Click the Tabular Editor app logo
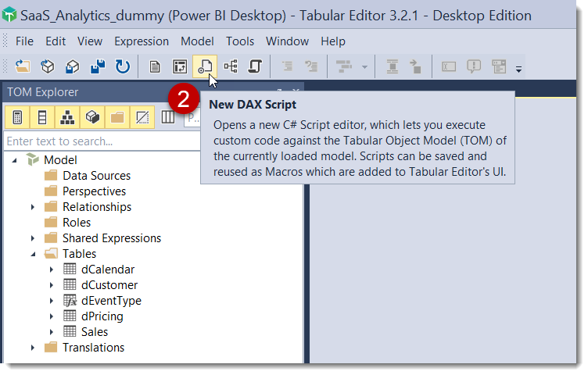Image resolution: width=588 pixels, height=375 pixels. coord(9,15)
